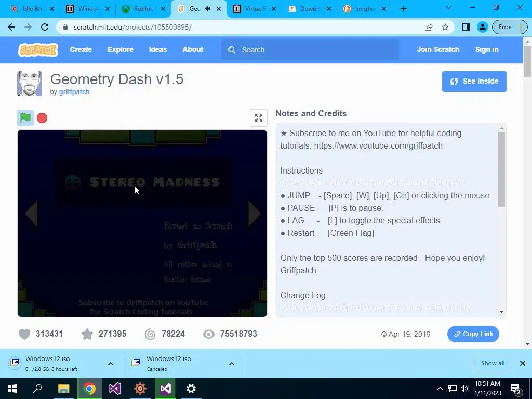The width and height of the screenshot is (532, 399).
Task: Open the volume control in the tray
Action: pos(464,389)
